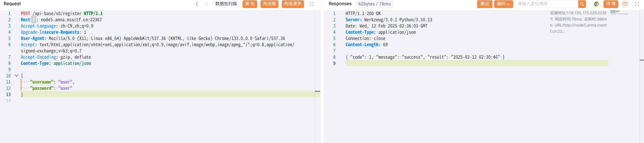Collapse the JSON body fold chevron
This screenshot has height=143, width=644.
(16, 76)
